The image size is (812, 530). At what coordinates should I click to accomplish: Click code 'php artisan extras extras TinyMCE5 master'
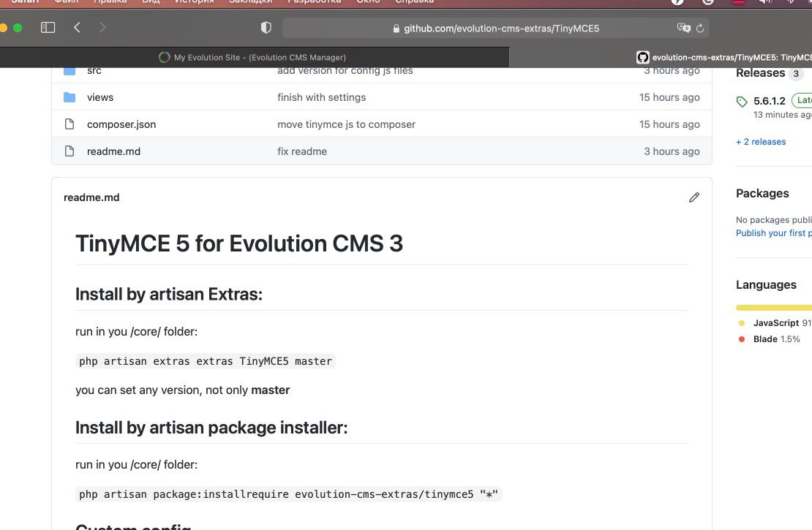click(206, 361)
